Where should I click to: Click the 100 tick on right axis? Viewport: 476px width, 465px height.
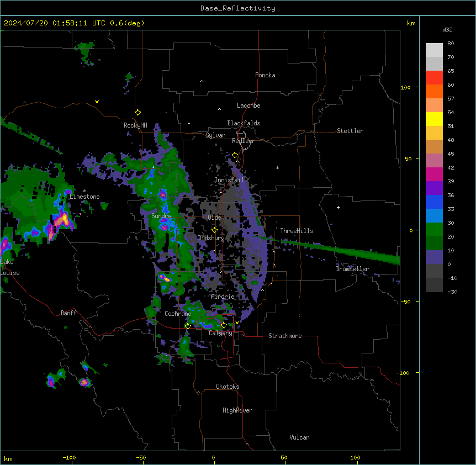405,87
